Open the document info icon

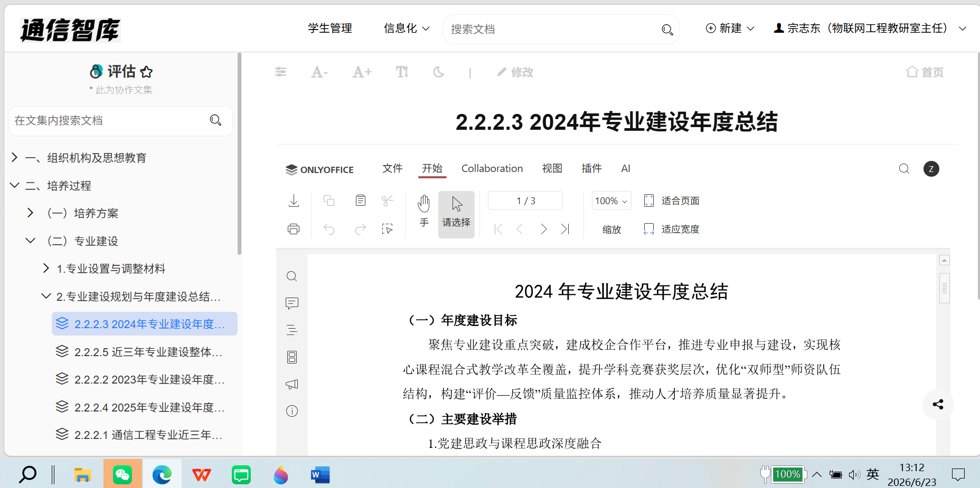tap(292, 411)
